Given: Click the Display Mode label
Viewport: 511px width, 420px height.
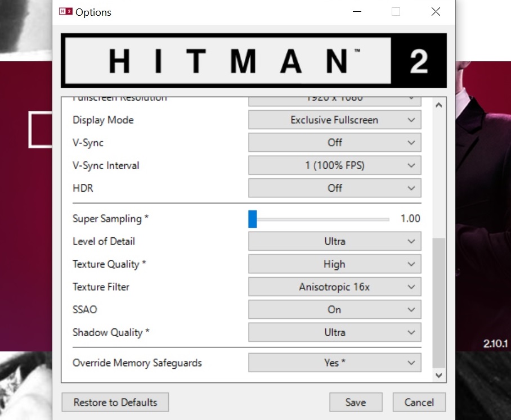Looking at the screenshot, I should pos(103,120).
